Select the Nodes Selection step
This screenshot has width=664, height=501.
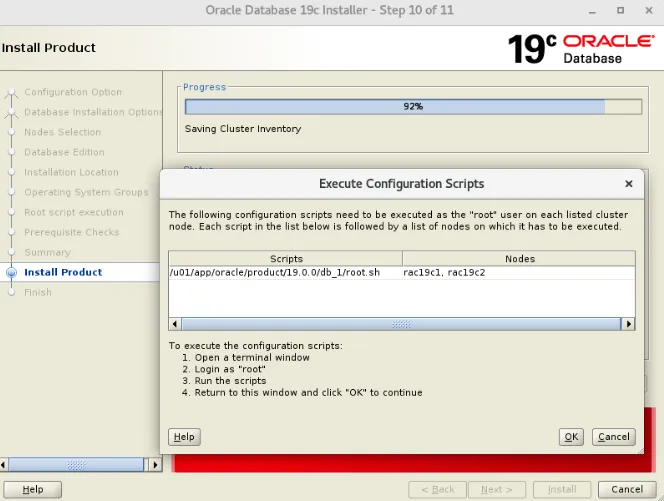pos(62,132)
